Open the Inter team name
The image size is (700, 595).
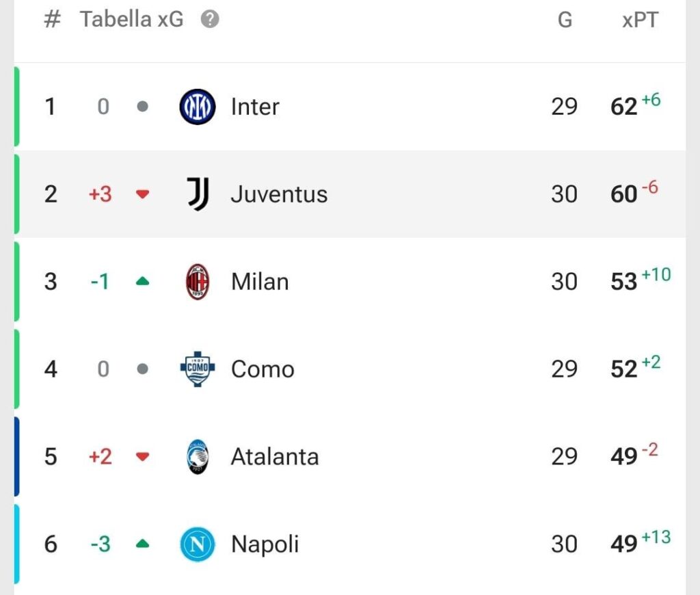tap(254, 107)
